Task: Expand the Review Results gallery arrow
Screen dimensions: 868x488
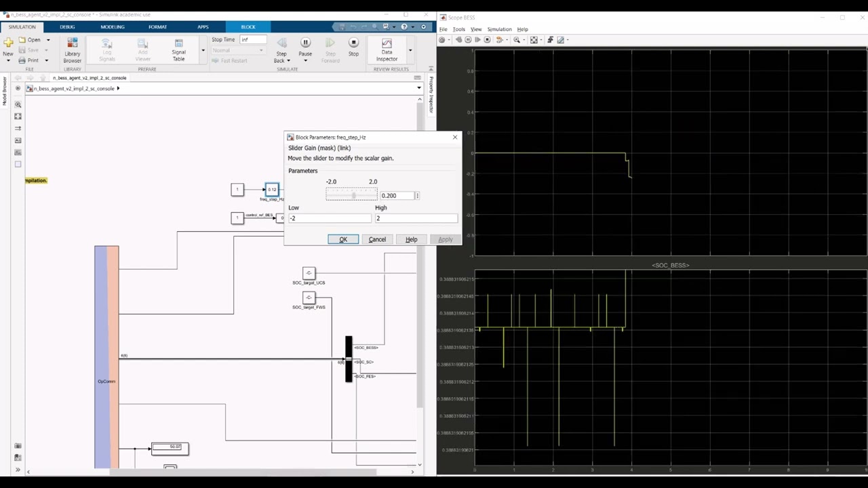Action: [x=410, y=50]
